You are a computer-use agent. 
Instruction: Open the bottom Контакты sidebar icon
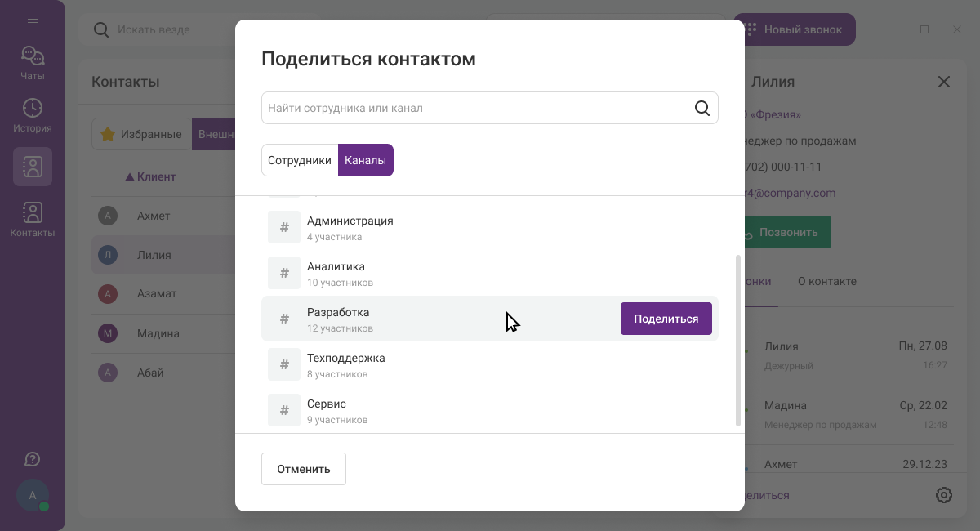(33, 219)
